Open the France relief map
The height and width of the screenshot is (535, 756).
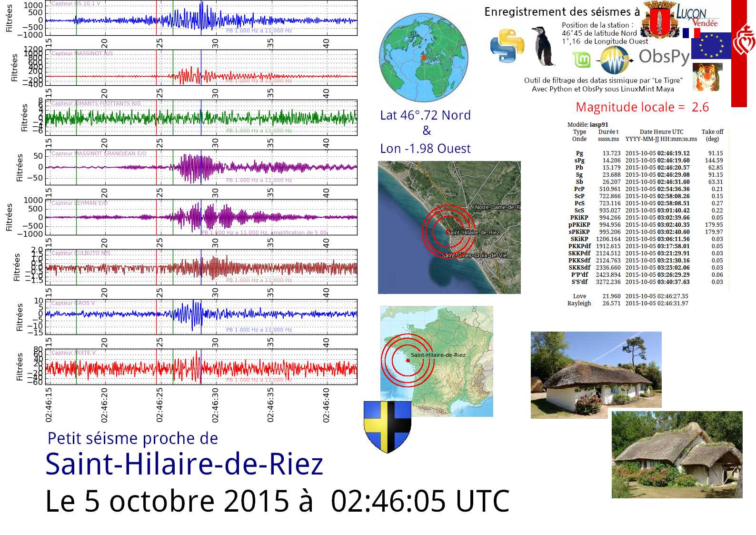pyautogui.click(x=437, y=361)
